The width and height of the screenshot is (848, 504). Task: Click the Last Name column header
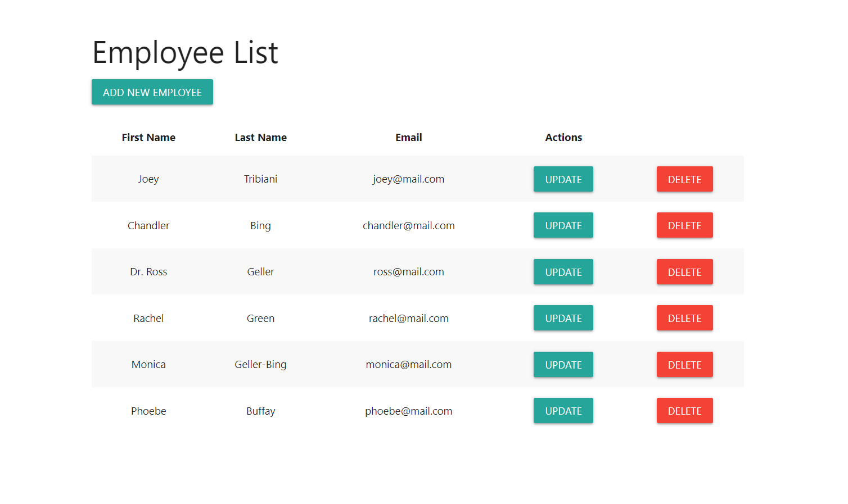tap(261, 137)
